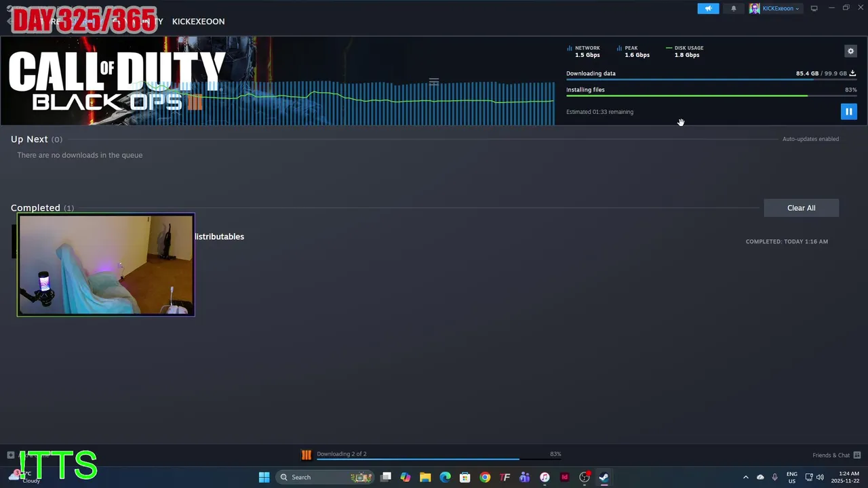Click the KICKExeoon profile avatar
Image resolution: width=868 pixels, height=488 pixels.
tap(754, 8)
